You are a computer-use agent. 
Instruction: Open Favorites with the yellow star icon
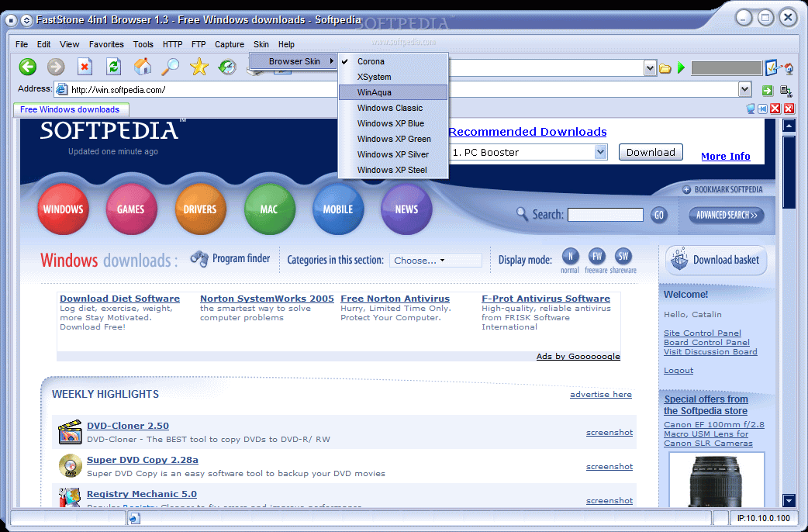click(x=199, y=67)
